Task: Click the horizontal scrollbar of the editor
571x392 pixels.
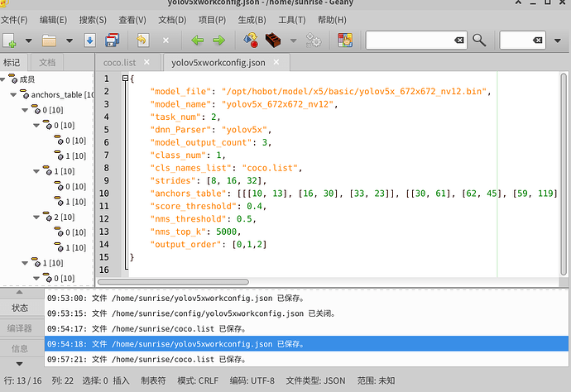Action: point(173,282)
